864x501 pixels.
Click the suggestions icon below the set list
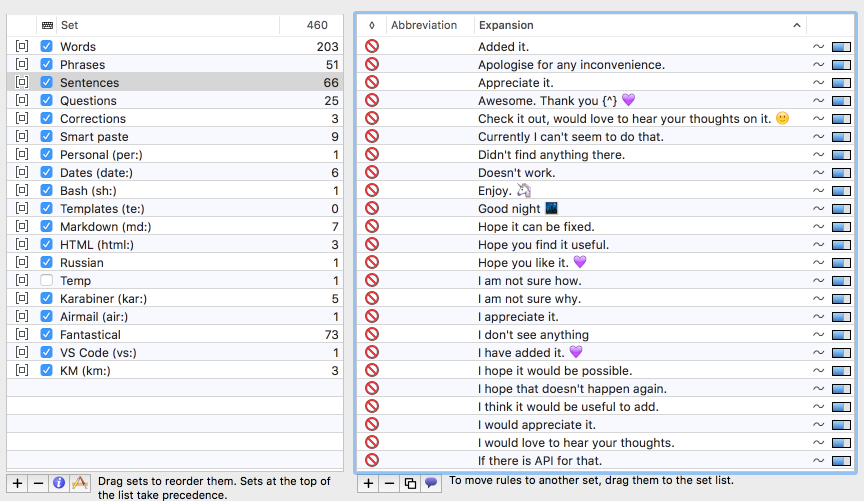(x=80, y=483)
